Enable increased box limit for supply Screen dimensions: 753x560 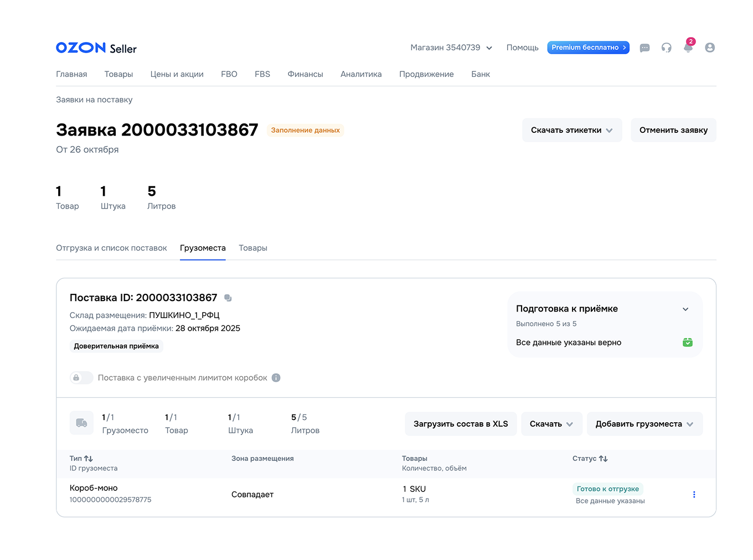(81, 378)
